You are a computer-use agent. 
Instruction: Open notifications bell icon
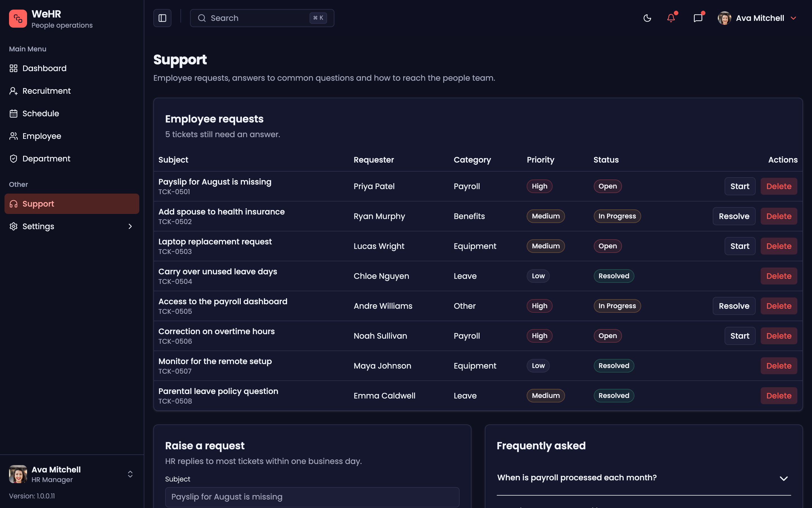[671, 18]
